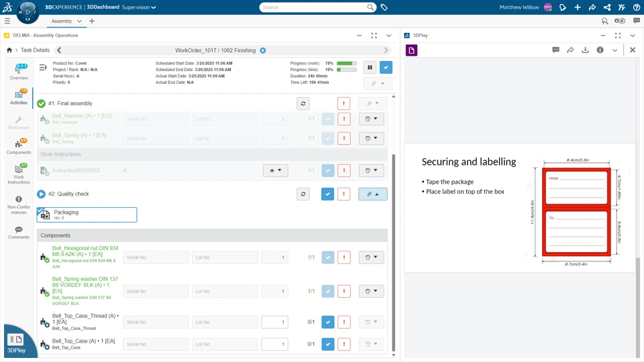The image size is (644, 362).
Task: Add a new dashboard tab
Action: point(92,21)
